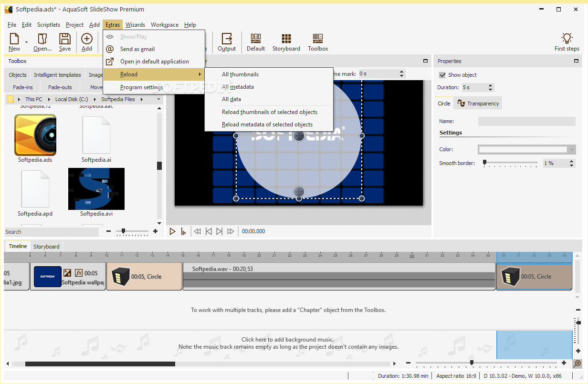Jump to next object control
The height and width of the screenshot is (384, 588).
click(x=220, y=231)
